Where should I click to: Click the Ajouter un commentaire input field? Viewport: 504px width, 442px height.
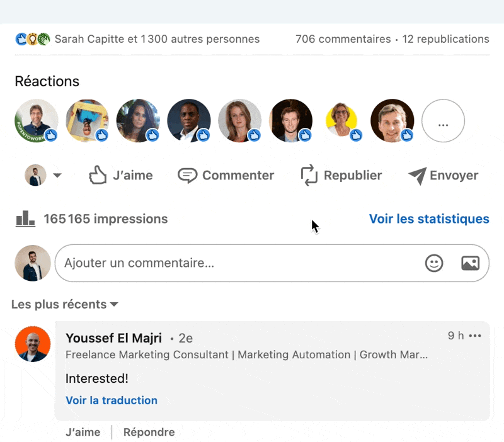pos(239,263)
